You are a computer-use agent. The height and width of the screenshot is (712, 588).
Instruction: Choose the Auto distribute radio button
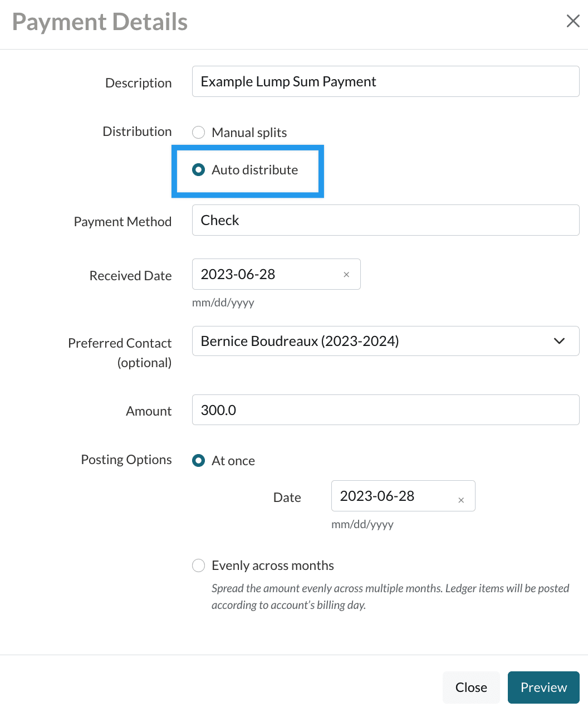point(199,170)
